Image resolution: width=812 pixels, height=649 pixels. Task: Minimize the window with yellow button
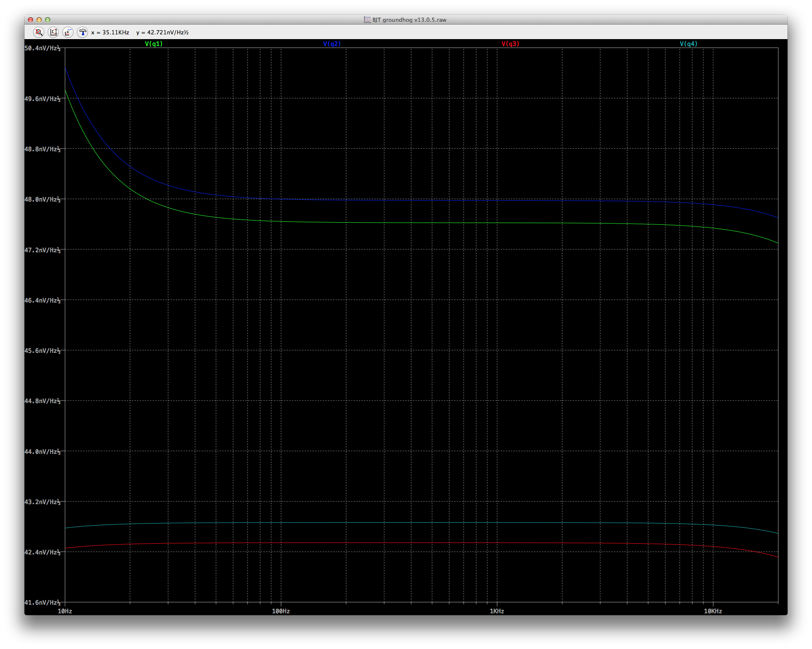(39, 20)
